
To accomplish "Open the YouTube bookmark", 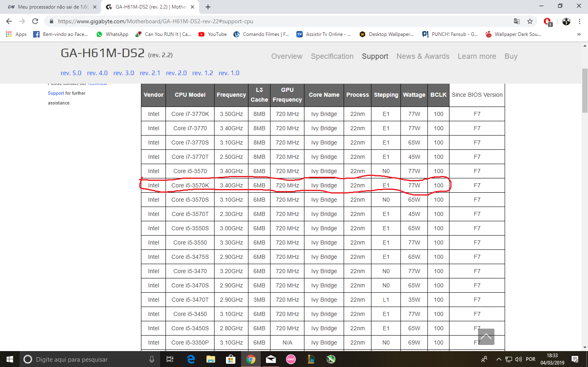I will (212, 34).
